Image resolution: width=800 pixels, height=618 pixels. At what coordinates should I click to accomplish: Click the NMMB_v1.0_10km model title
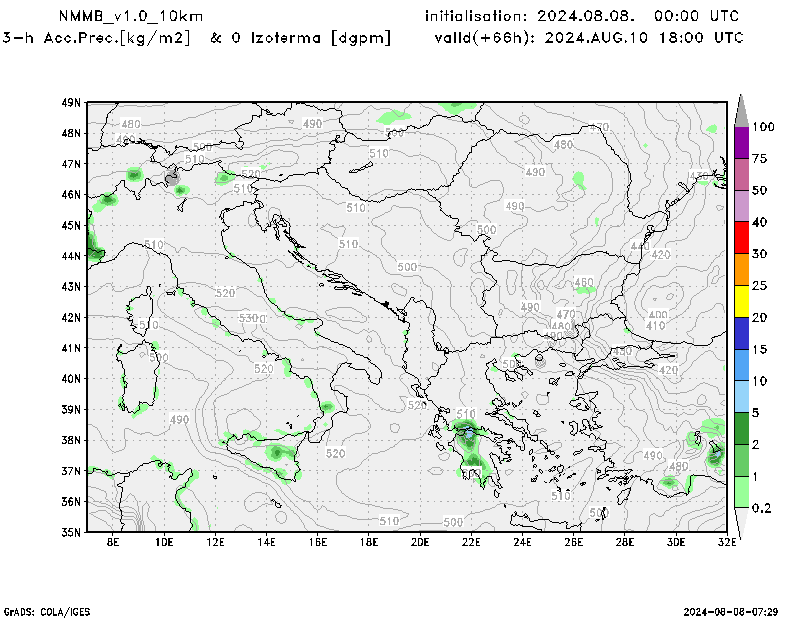[x=116, y=17]
